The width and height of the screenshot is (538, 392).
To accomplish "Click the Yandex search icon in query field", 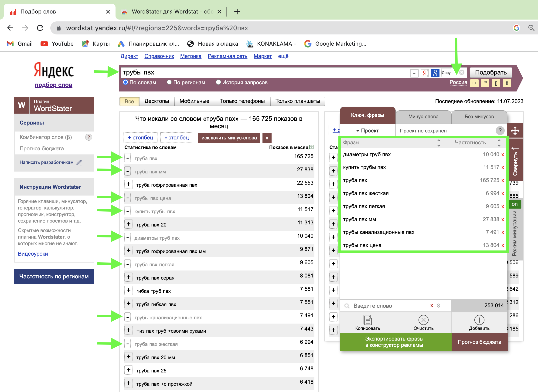I will coord(424,73).
